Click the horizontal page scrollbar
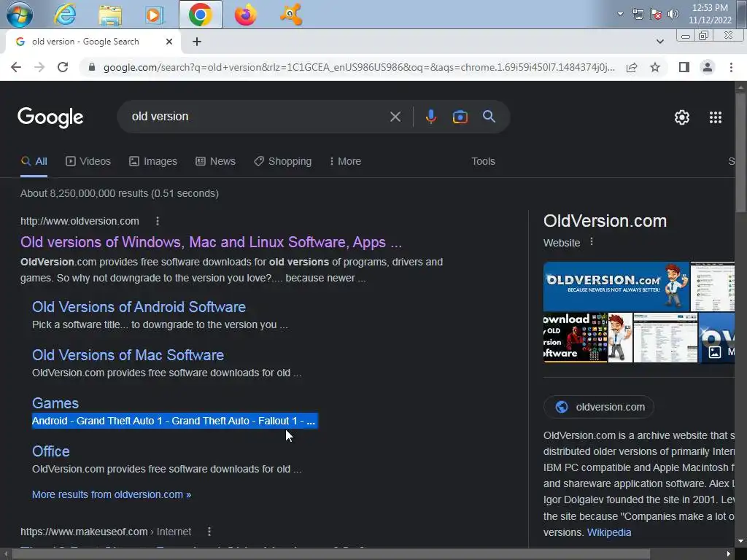This screenshot has height=560, width=747. [330, 554]
